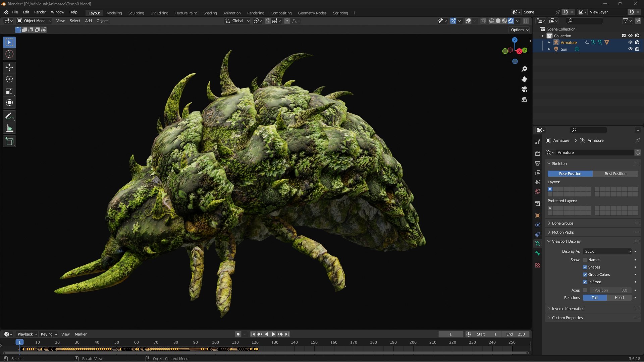Open the Display As Stick dropdown
The image size is (644, 362).
(607, 251)
